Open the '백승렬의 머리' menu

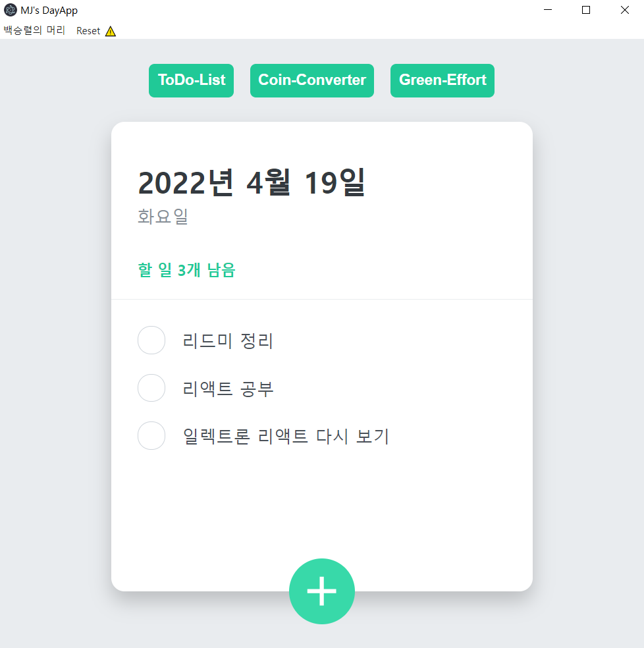pyautogui.click(x=34, y=30)
